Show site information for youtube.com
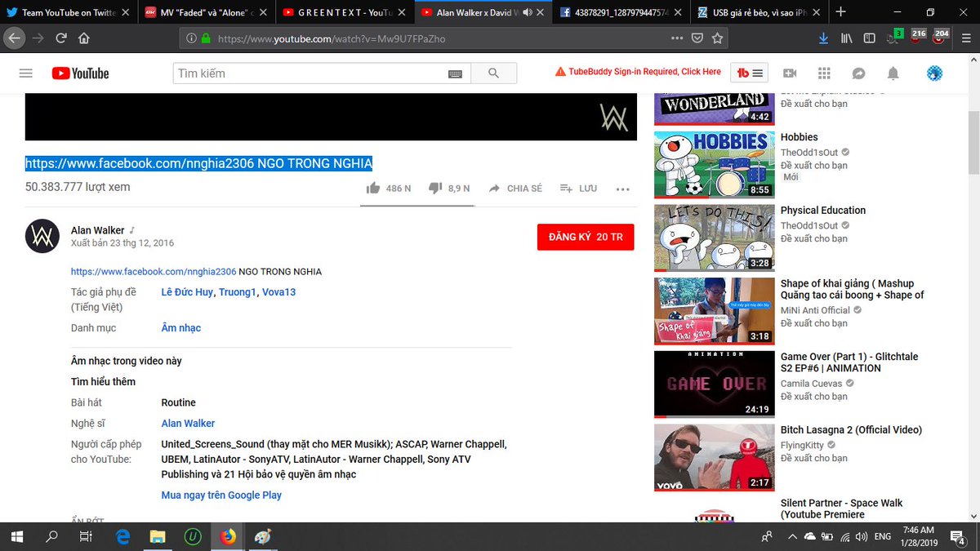Screen dimensions: 980x551 coord(190,38)
